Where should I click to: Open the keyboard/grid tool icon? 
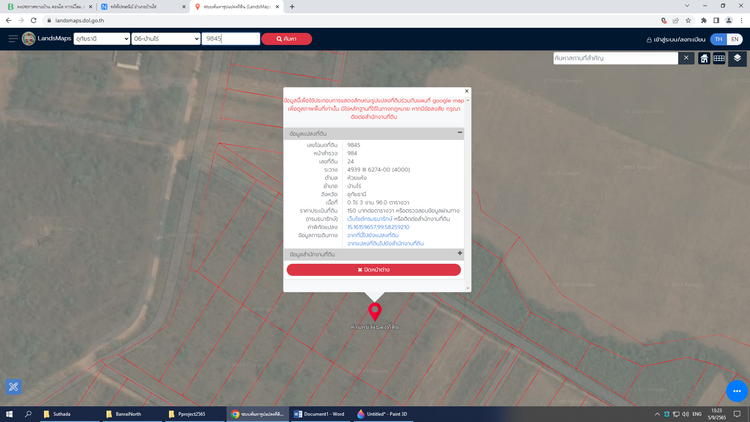[x=719, y=59]
